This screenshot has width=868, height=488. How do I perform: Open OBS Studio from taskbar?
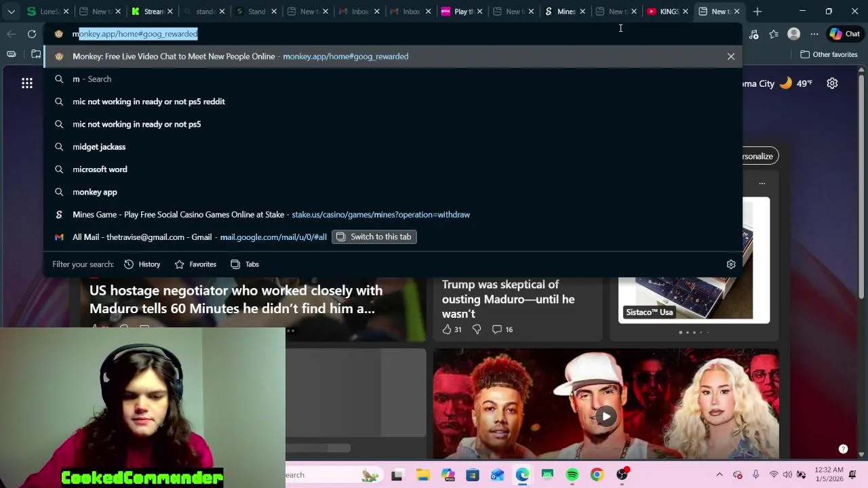[622, 474]
